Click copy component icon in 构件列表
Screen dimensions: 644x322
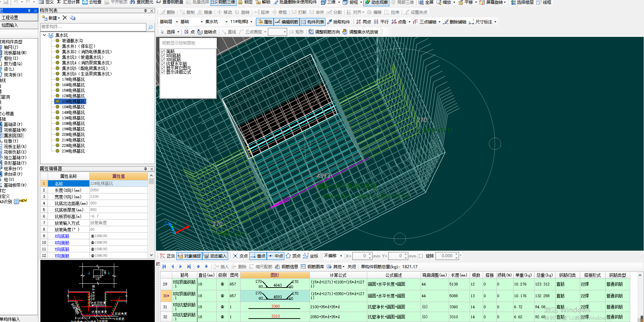coord(72,18)
